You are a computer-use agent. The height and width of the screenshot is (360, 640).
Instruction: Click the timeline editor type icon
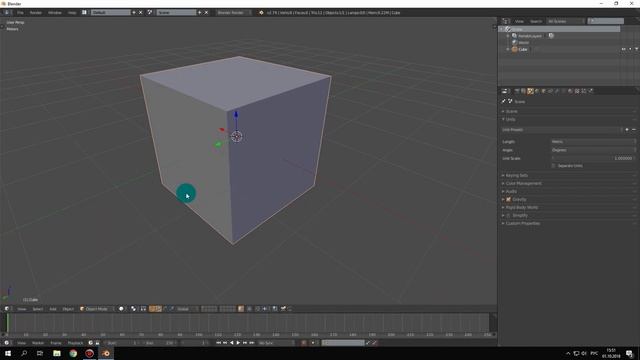tap(7, 343)
